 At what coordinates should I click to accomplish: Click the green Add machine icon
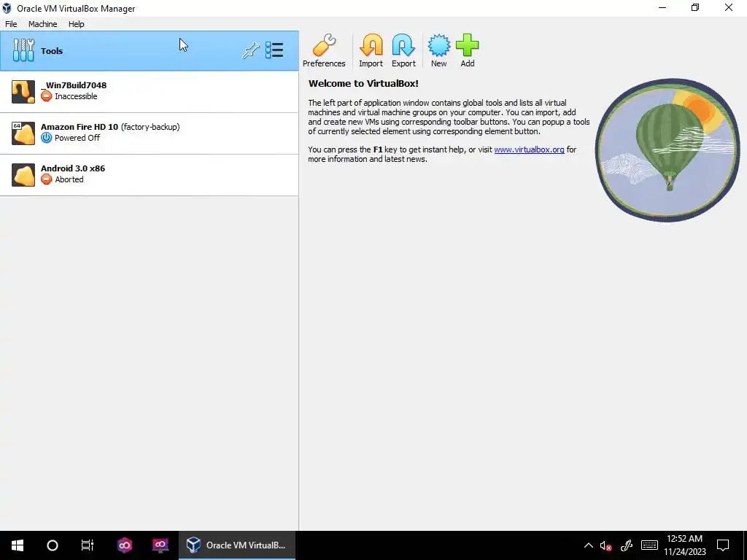coord(468,51)
